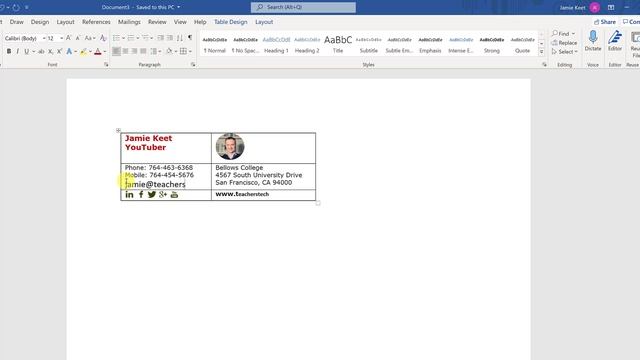Click Numbering list icon
640x360 pixels.
point(131,38)
